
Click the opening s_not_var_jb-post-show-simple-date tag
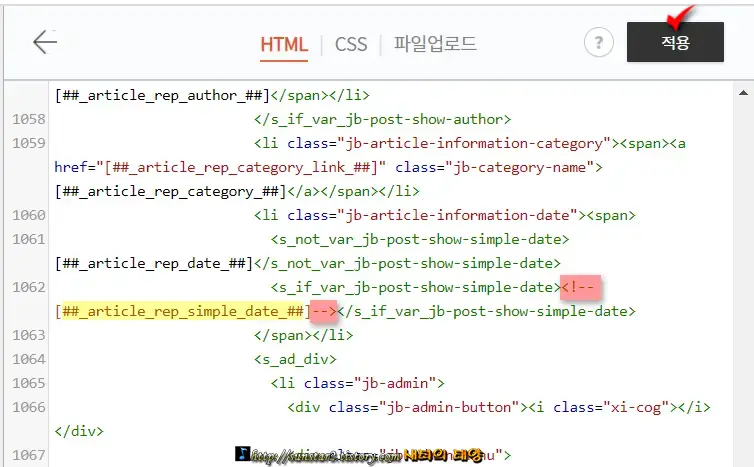coord(420,240)
